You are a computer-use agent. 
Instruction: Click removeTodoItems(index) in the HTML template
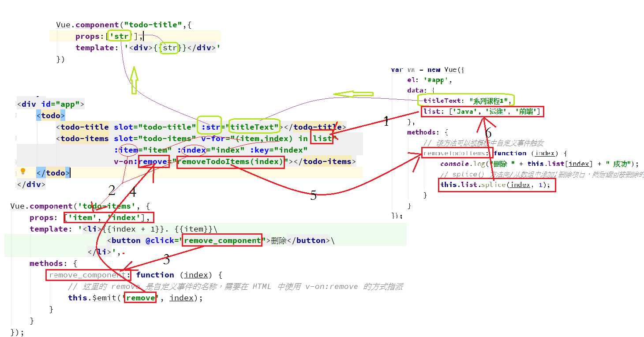(230, 161)
